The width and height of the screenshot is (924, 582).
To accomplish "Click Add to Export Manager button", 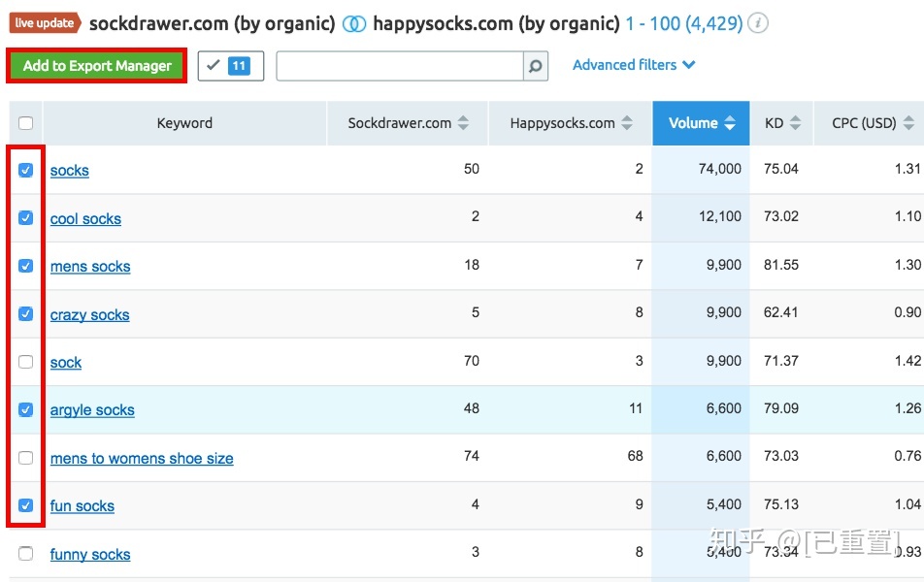I will point(97,65).
